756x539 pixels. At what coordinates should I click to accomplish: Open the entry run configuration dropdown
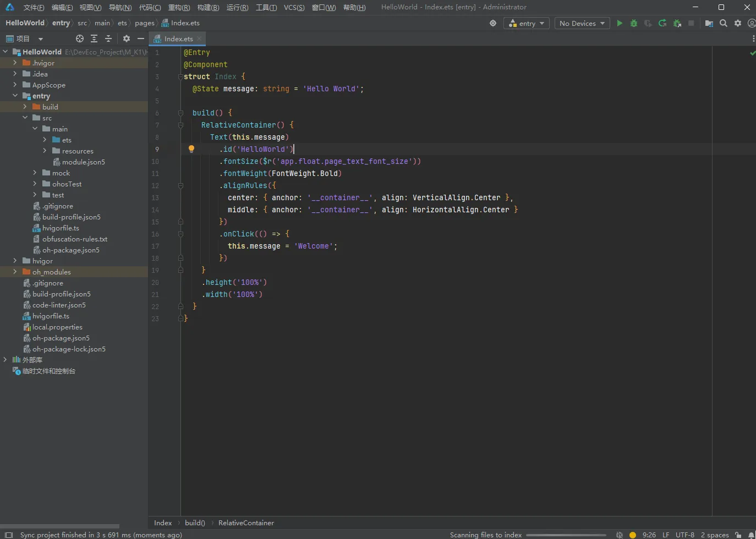[527, 23]
